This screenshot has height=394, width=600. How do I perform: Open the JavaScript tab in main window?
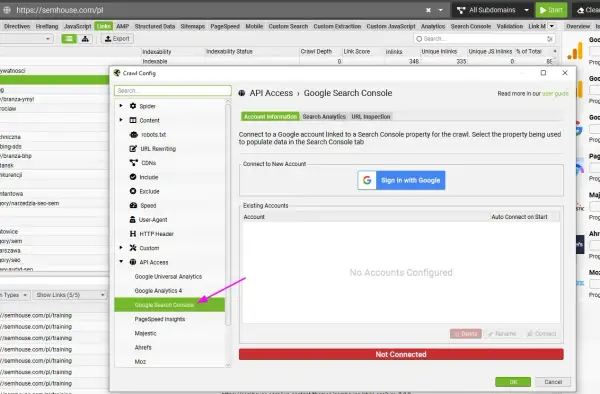tap(77, 26)
